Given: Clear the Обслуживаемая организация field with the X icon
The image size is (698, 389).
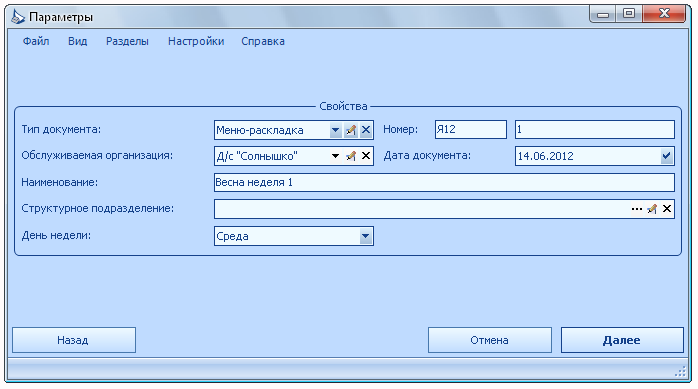Looking at the screenshot, I should (366, 156).
